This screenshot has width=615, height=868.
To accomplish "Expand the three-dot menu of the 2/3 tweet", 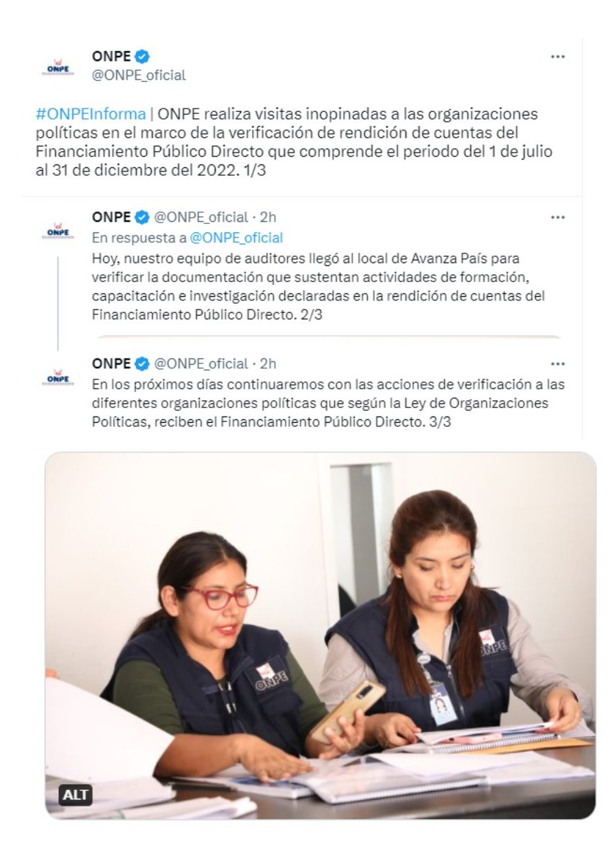I will click(x=558, y=217).
